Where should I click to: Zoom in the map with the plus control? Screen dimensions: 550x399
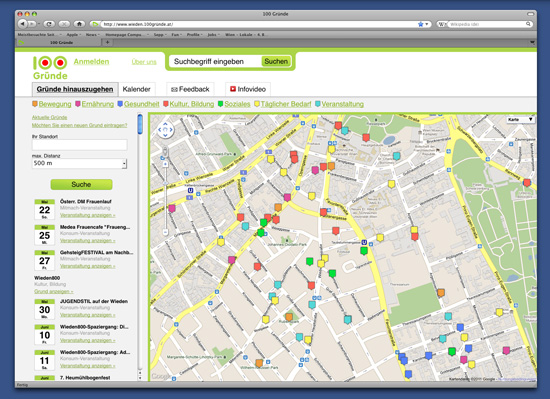(166, 164)
